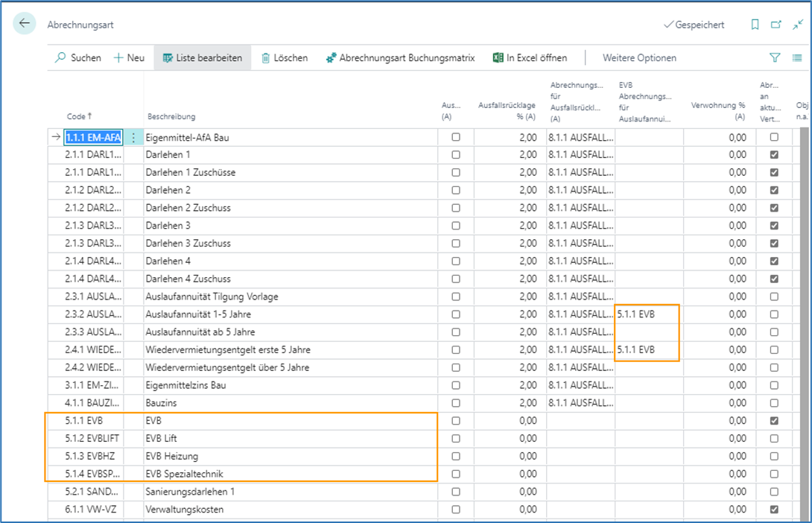This screenshot has width=812, height=523.
Task: Open Beschreibung column header menu
Action: [171, 116]
